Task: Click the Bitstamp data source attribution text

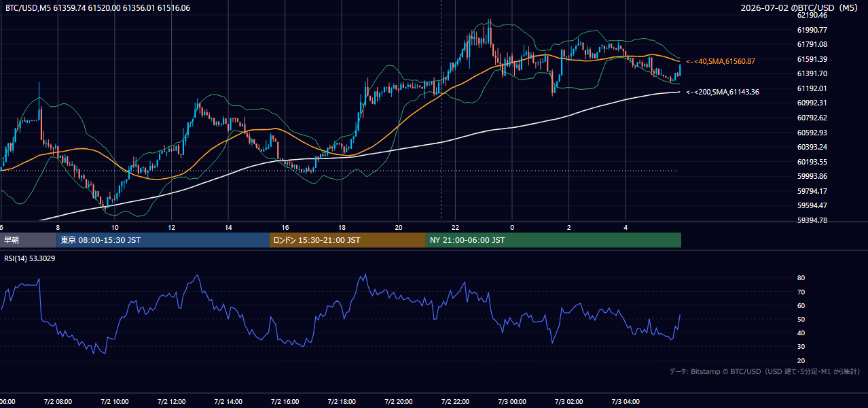Action: pos(765,372)
